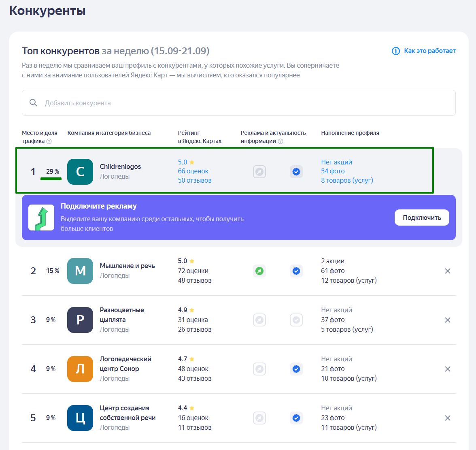This screenshot has height=450, width=476.
Task: Click the green arrow ad banner icon
Action: pos(41,218)
